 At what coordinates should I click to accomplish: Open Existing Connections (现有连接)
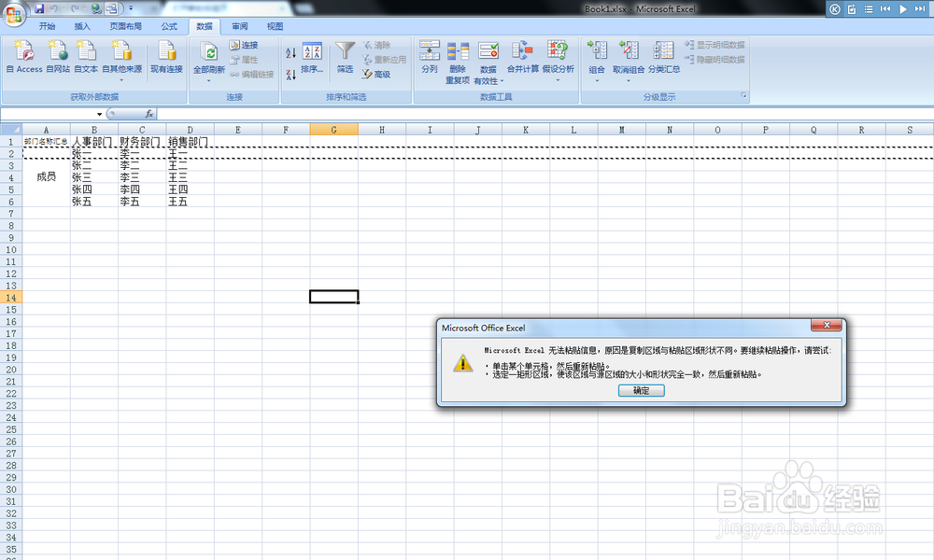point(167,57)
